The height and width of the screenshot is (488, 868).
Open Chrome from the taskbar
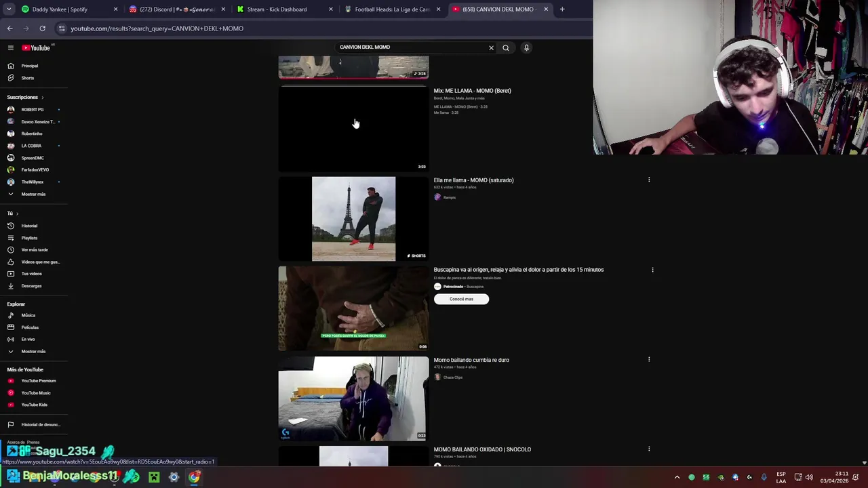[194, 477]
